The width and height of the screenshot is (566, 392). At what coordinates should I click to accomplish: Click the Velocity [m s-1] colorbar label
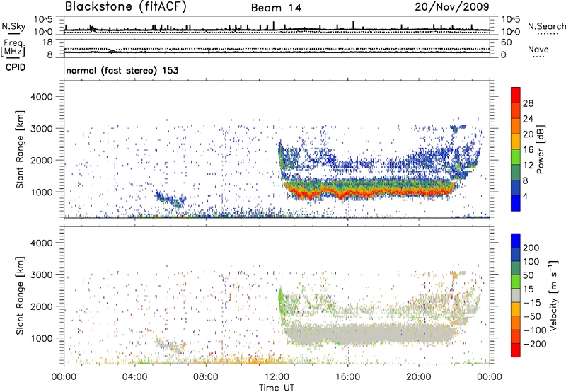point(553,295)
